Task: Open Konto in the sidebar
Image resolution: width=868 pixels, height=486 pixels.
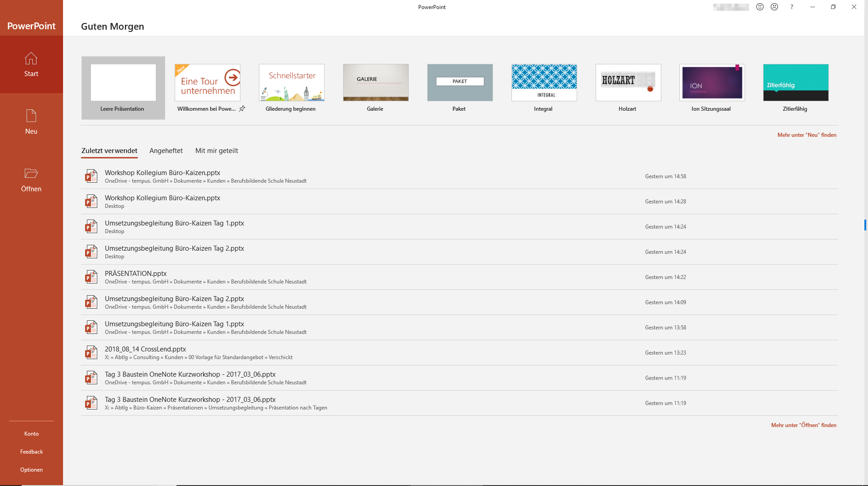Action: (32, 434)
